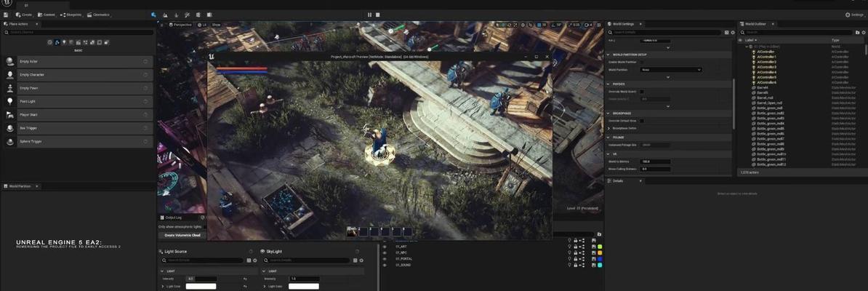Switch to Foliage mode icon in toolbar
The image size is (868, 291).
[x=176, y=15]
